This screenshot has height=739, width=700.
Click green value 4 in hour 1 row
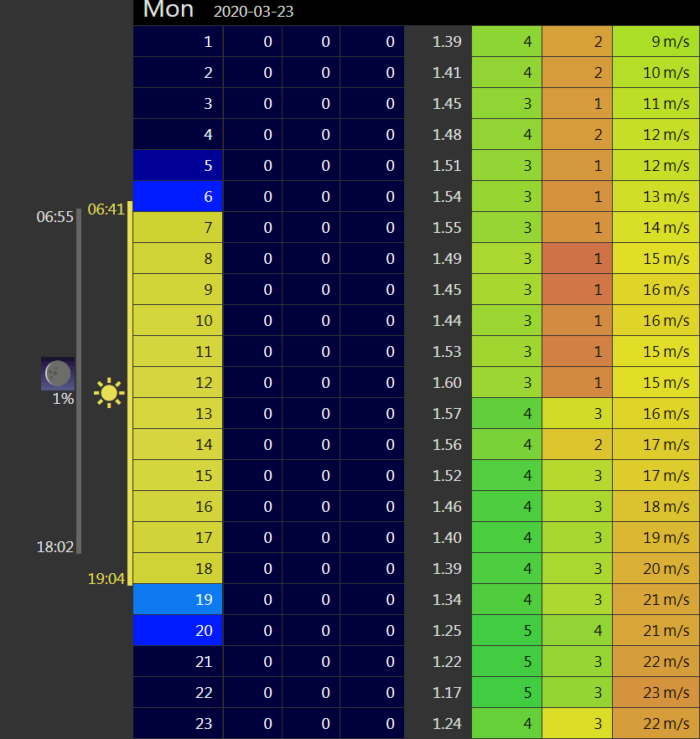coord(506,42)
